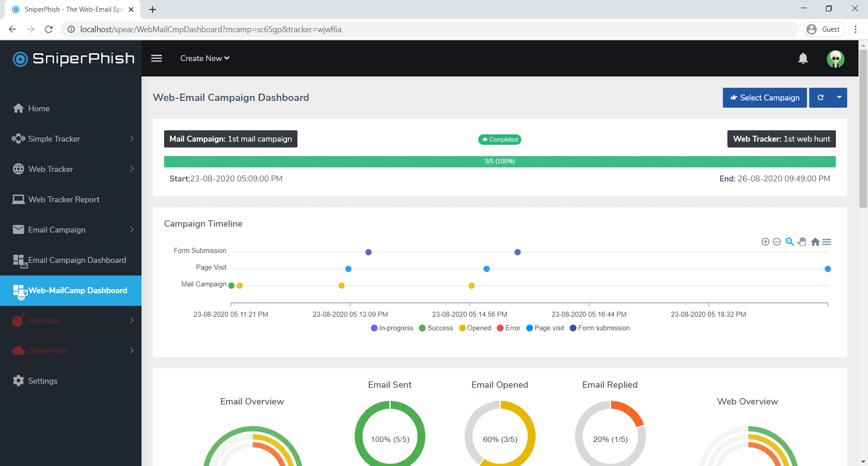Viewport: 868px width, 466px height.
Task: Toggle the In-progress legend series
Action: coord(392,328)
